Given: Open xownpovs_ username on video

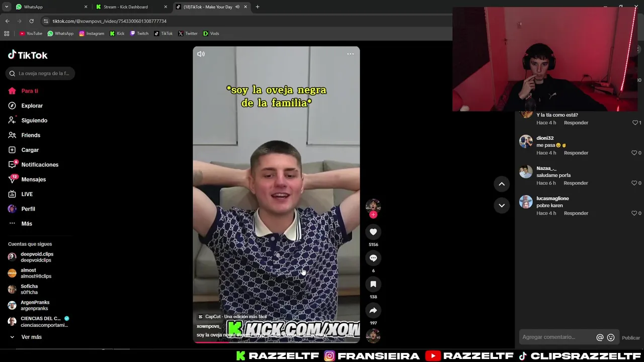Looking at the screenshot, I should (x=208, y=326).
